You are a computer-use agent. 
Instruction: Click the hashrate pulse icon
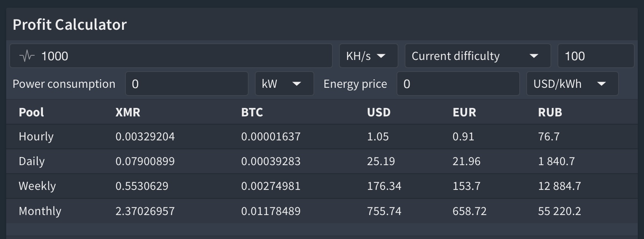(27, 56)
